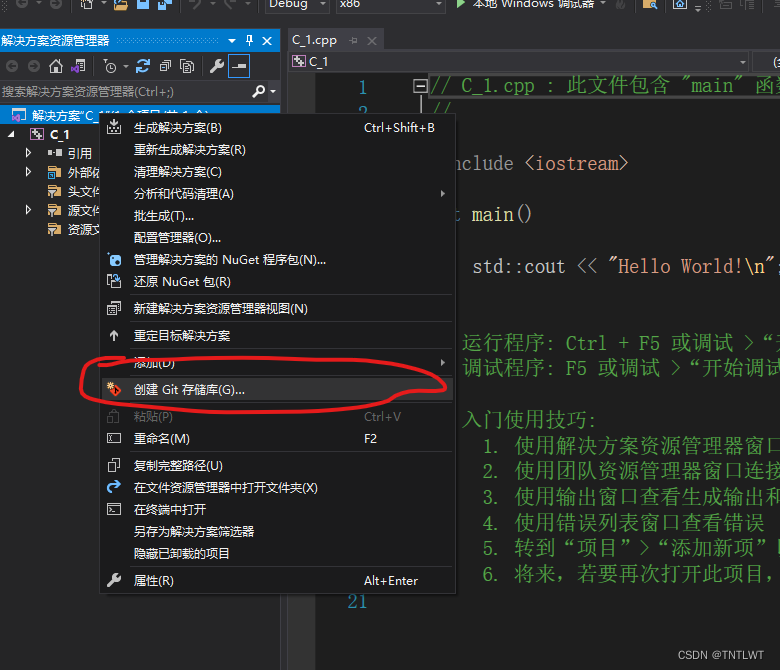The width and height of the screenshot is (780, 670).
Task: Click the blue arrow icon beside 在文件资源管理器中打开文件夹
Action: [114, 487]
